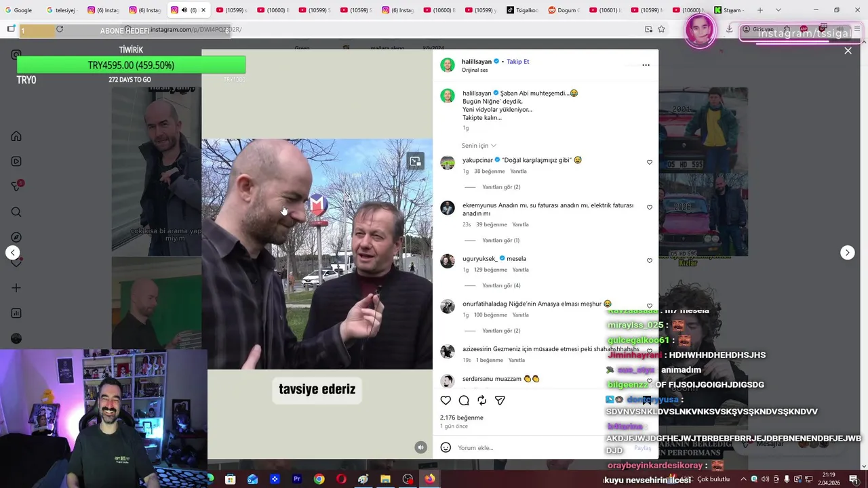View the 129 beğenme on uguryuksek_'s comment
The width and height of the screenshot is (868, 488).
pyautogui.click(x=491, y=270)
